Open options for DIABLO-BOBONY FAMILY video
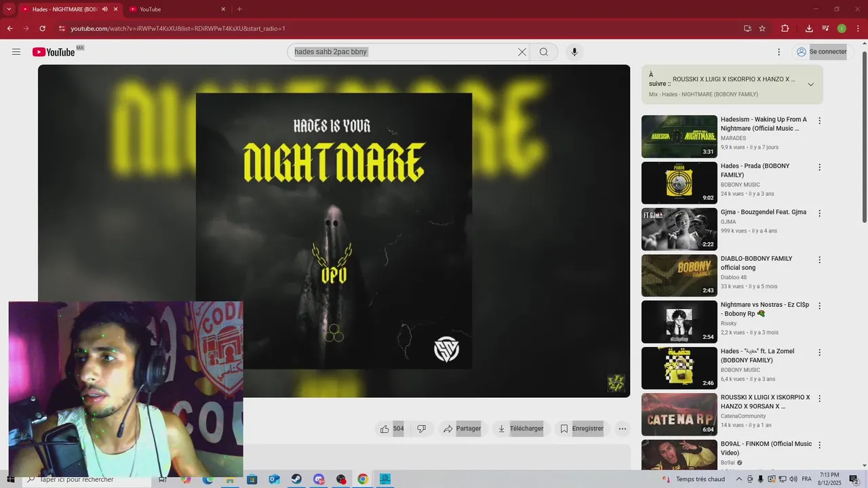Screen dimensions: 868x488 click(x=819, y=260)
